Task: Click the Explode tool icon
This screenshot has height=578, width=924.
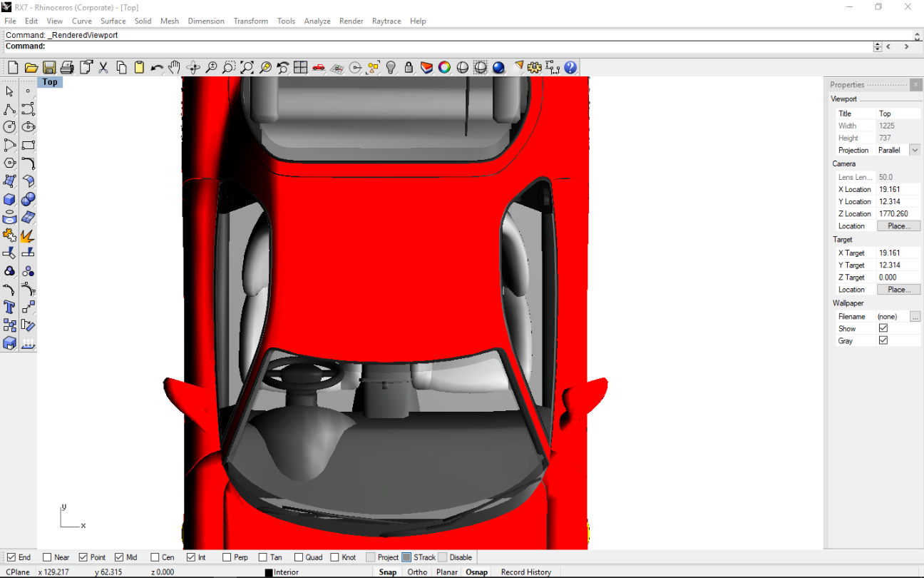Action: 28,235
